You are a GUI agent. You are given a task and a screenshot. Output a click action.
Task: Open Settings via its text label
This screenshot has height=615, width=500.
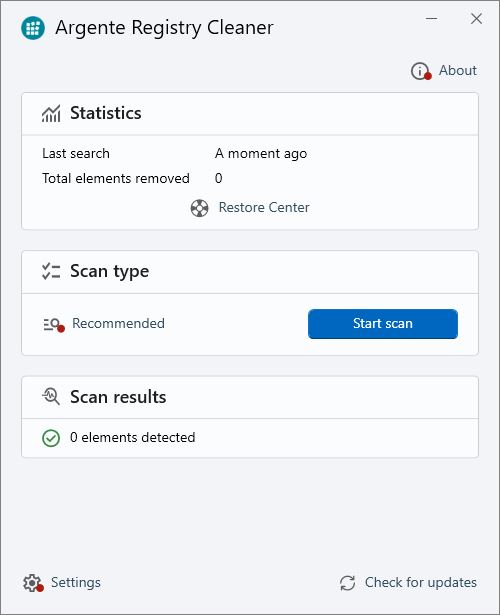pyautogui.click(x=76, y=582)
